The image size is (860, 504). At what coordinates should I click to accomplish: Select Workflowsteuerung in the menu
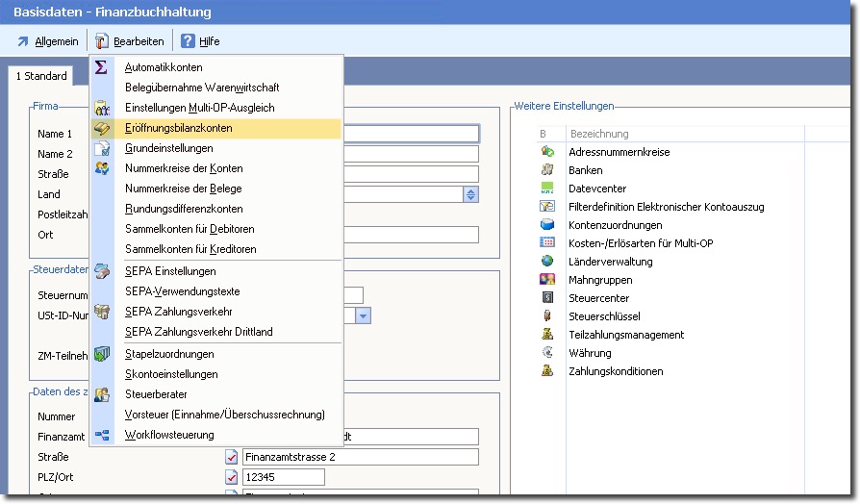(170, 436)
